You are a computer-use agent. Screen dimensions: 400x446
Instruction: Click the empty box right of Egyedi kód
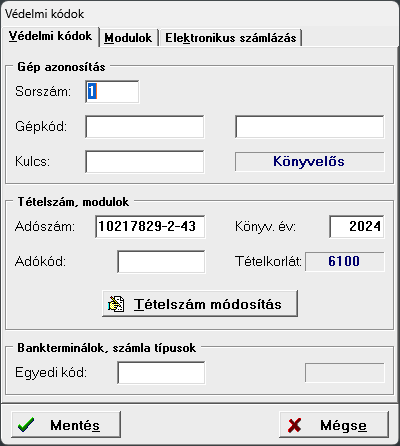click(x=345, y=373)
